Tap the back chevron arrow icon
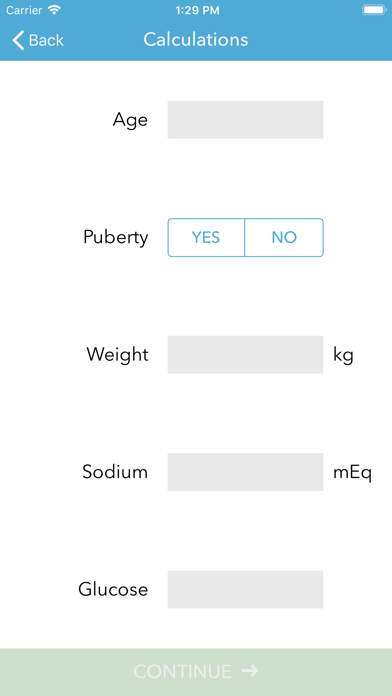 18,40
